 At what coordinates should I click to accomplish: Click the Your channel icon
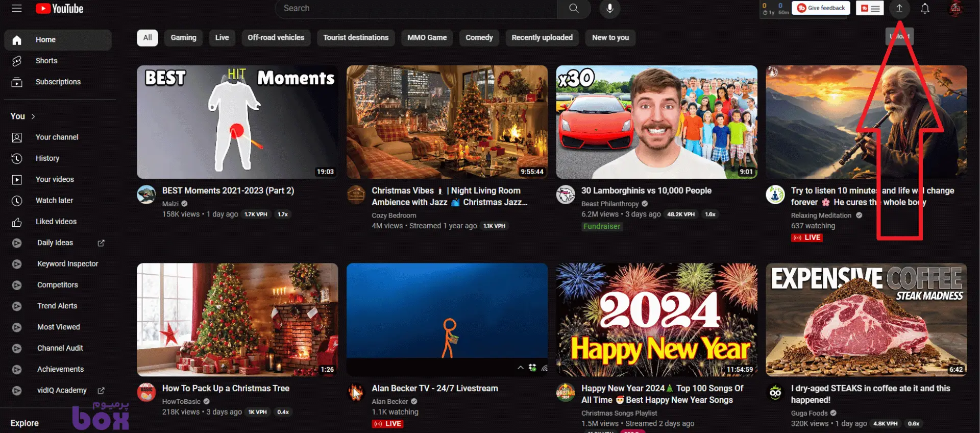coord(17,137)
